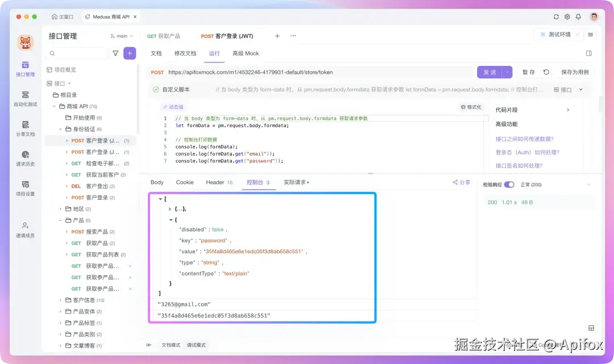Image resolution: width=614 pixels, height=364 pixels.
Task: Toggle the 自定义脚本 enabled check circle
Action: tap(156, 90)
